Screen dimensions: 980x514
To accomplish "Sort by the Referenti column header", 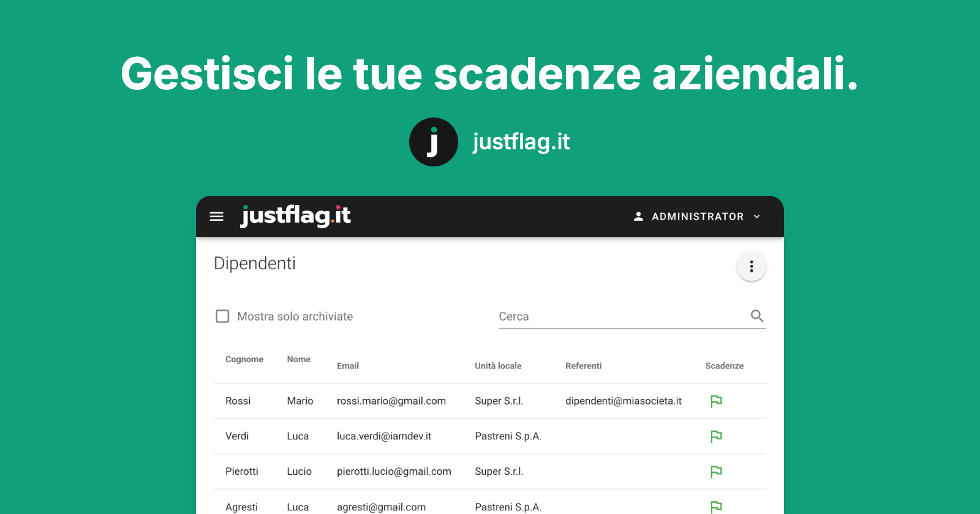I will [x=584, y=366].
